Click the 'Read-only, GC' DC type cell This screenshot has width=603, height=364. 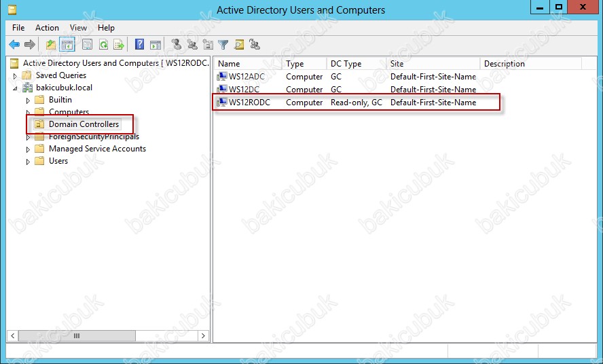tap(357, 103)
